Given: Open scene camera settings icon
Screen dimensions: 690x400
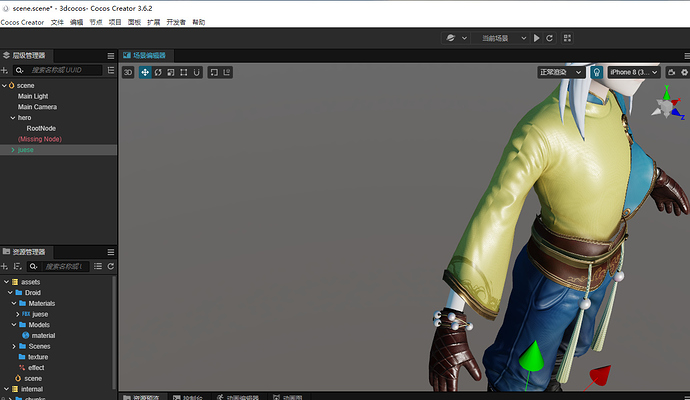Looking at the screenshot, I should (x=672, y=72).
